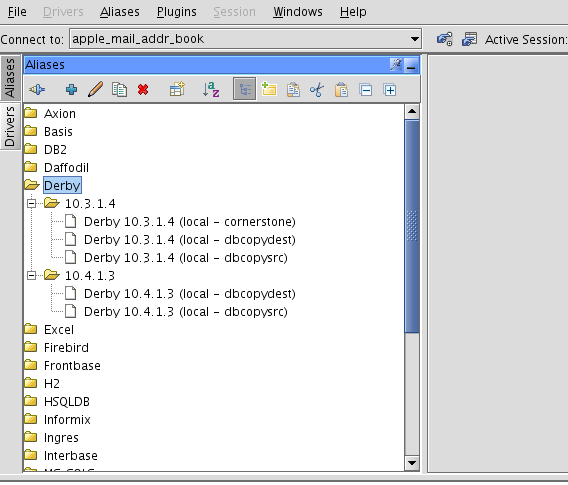The image size is (568, 485).
Task: Select the Aliases side tab
Action: (10, 78)
